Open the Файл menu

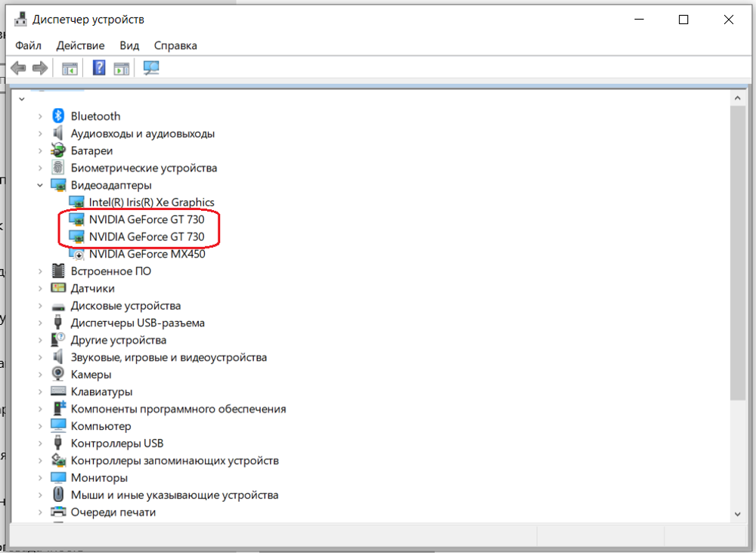pos(27,45)
